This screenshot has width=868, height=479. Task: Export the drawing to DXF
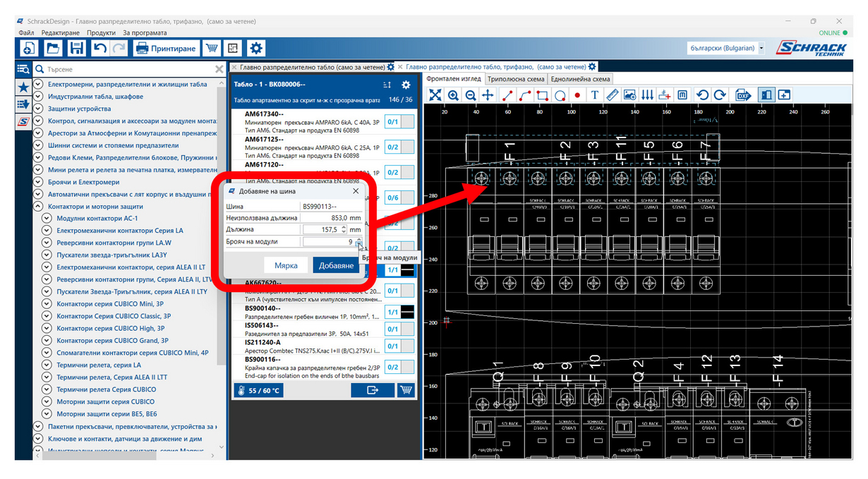click(x=743, y=95)
